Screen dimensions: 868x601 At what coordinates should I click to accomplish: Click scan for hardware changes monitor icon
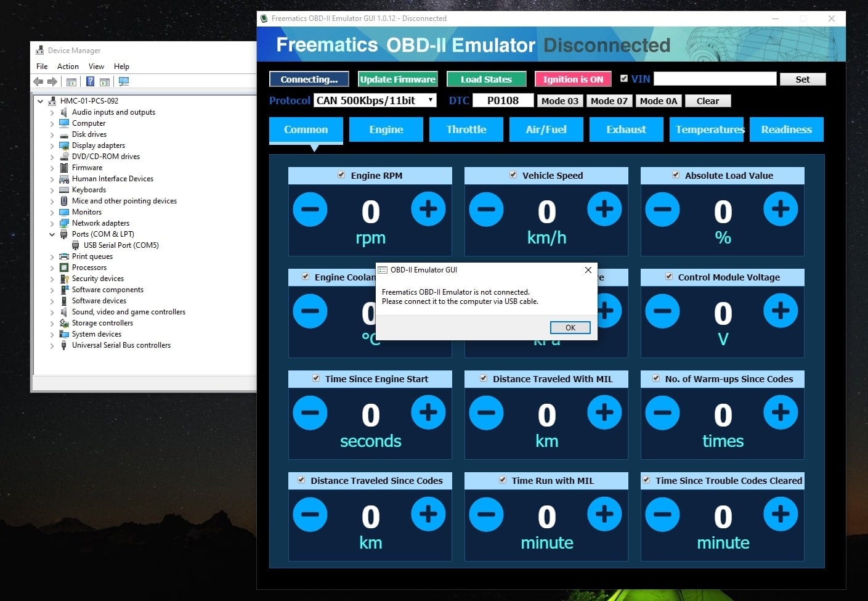click(x=124, y=81)
